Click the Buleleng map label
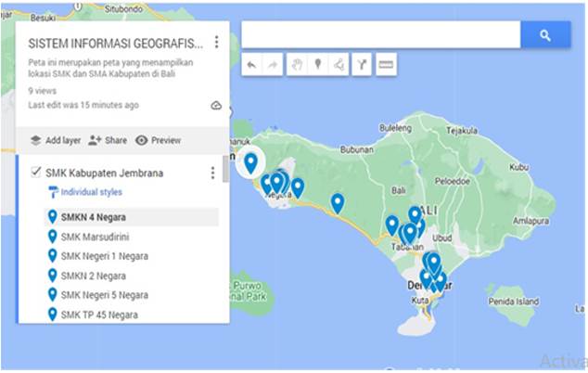Image resolution: width=588 pixels, height=373 pixels. [395, 128]
